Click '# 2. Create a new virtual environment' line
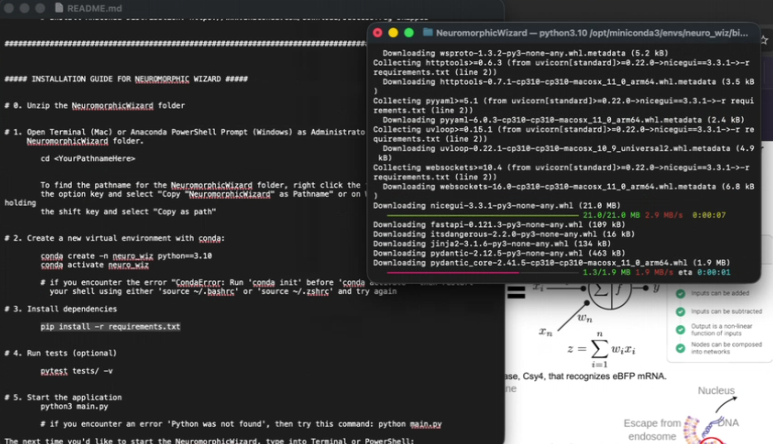 point(114,238)
